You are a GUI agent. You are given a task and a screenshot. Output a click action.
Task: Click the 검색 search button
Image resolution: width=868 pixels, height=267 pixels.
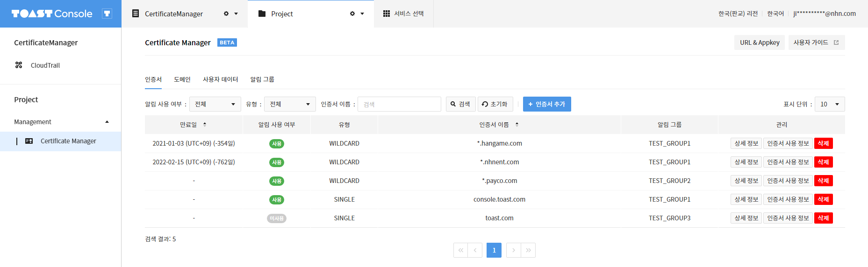click(x=461, y=104)
